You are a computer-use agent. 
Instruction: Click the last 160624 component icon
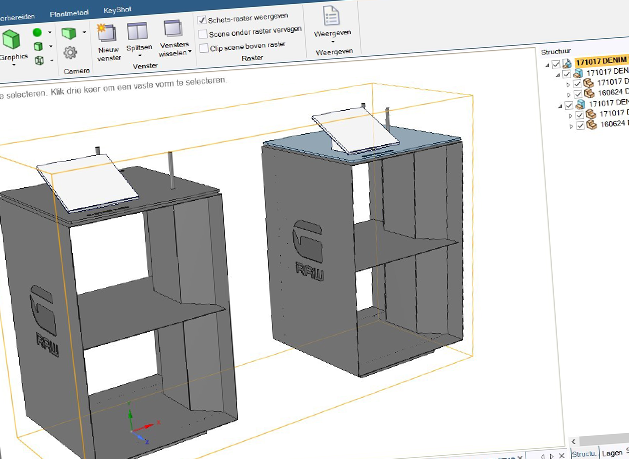[591, 125]
